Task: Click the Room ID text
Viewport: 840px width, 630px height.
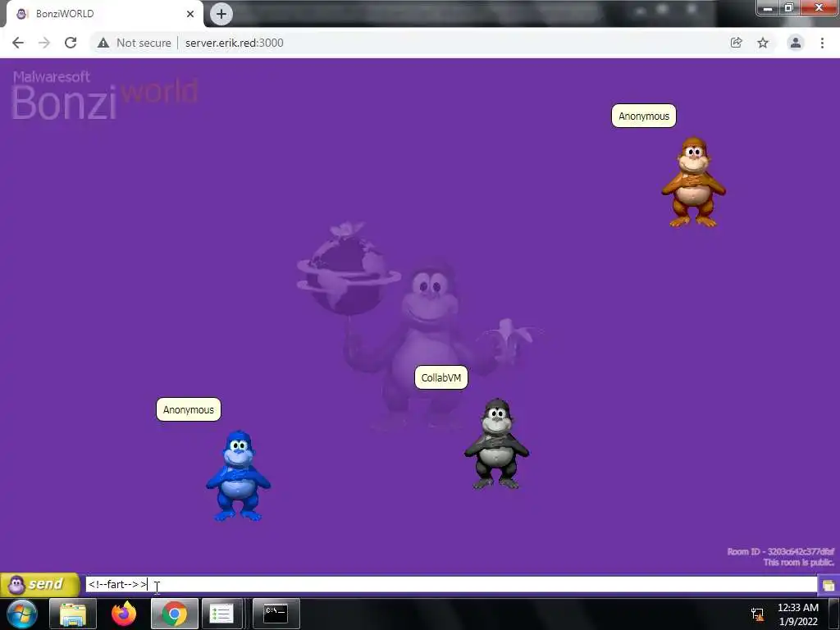Action: pos(781,551)
